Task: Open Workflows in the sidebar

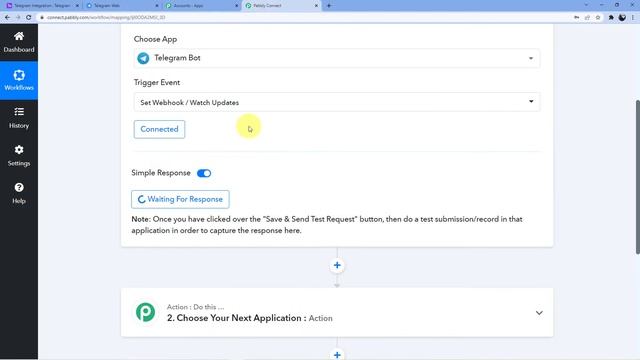Action: pos(19,80)
